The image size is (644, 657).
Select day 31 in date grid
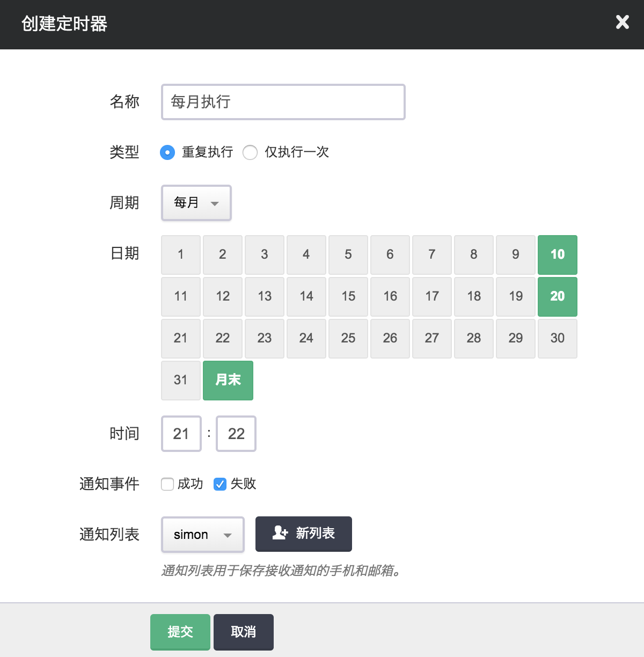(x=181, y=380)
